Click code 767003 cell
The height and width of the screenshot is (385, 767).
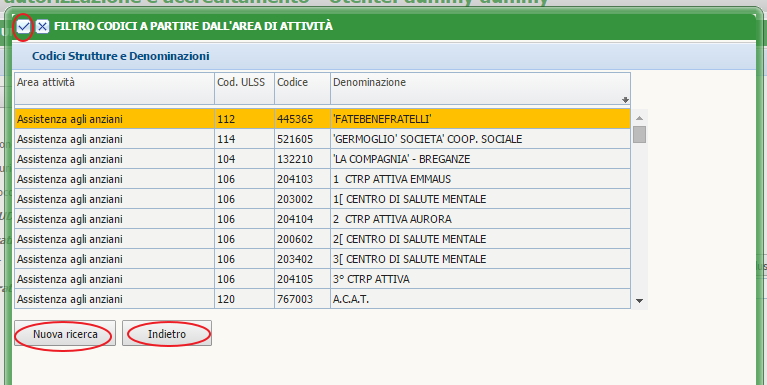click(302, 299)
